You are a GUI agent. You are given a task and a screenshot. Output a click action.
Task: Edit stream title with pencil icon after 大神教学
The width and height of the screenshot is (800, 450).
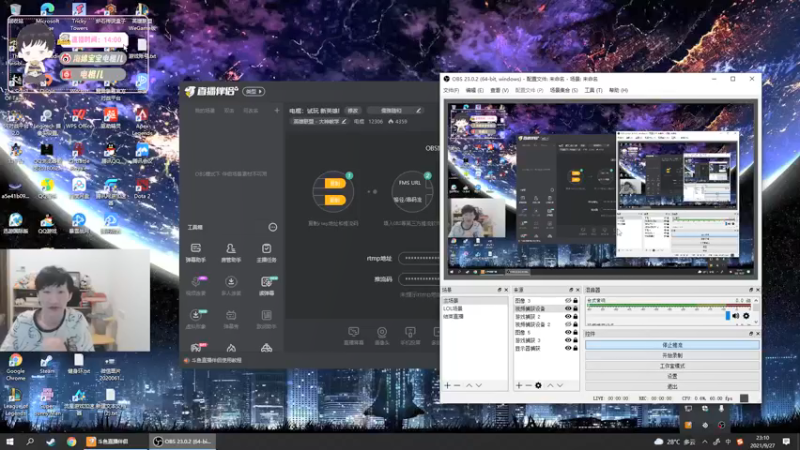[344, 121]
